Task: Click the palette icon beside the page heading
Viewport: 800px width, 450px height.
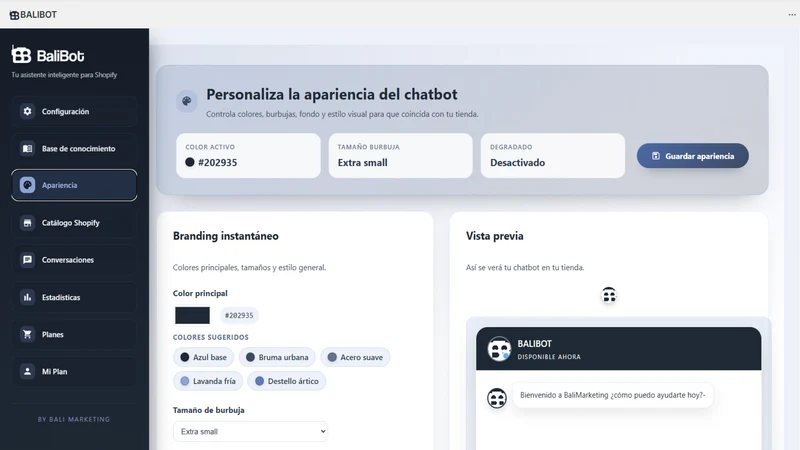Action: click(187, 101)
